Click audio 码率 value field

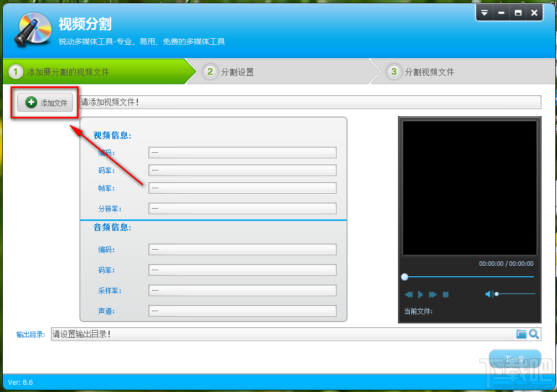tap(243, 270)
